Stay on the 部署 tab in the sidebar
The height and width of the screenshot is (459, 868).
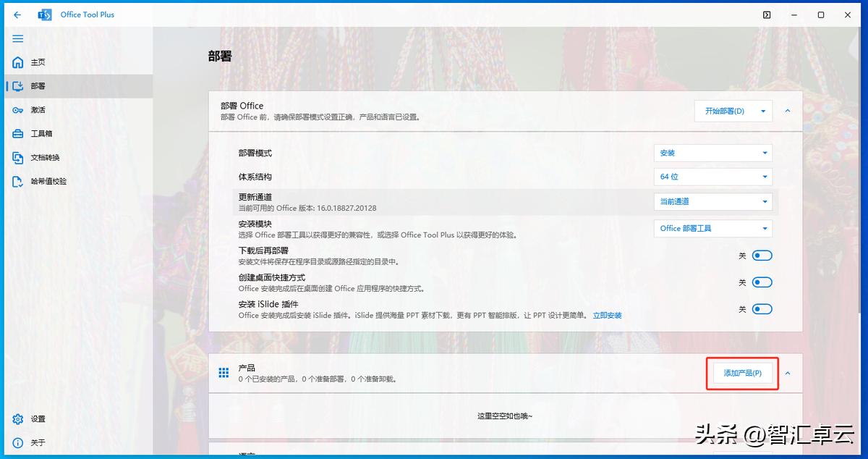click(x=43, y=85)
